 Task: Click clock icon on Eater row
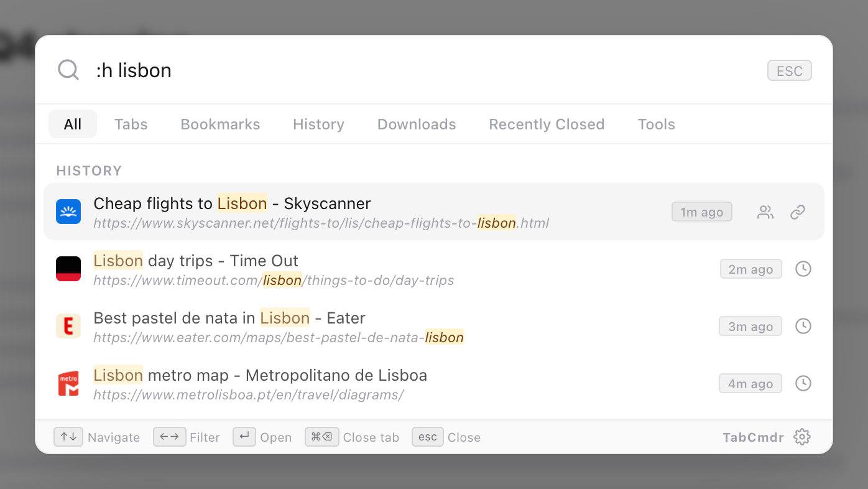[803, 326]
